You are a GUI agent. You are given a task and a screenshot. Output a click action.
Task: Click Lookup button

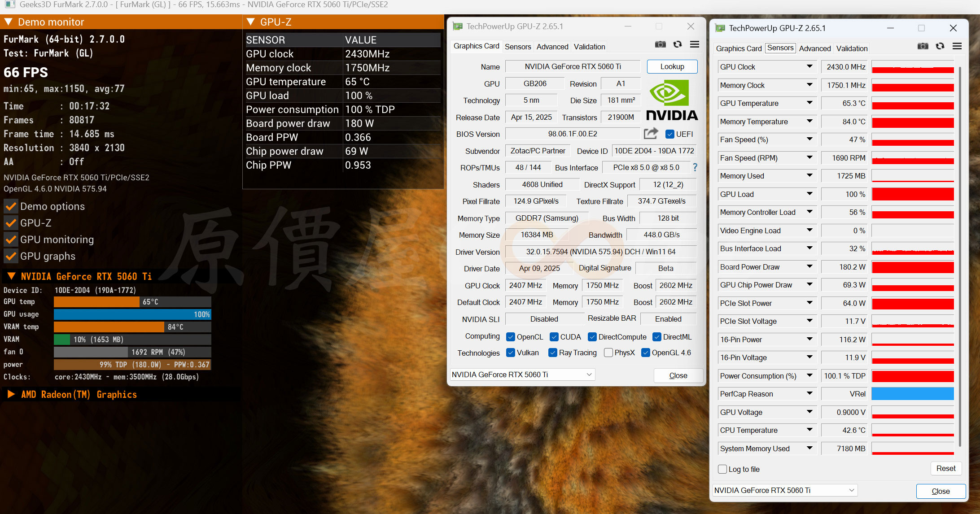[x=672, y=66]
